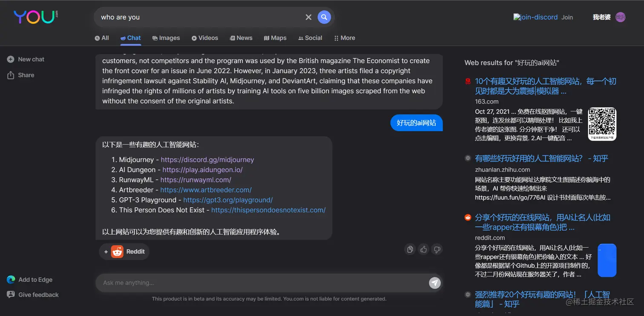
Task: Click the 以下是一些有趣的人工智能网站 text
Action: point(150,145)
